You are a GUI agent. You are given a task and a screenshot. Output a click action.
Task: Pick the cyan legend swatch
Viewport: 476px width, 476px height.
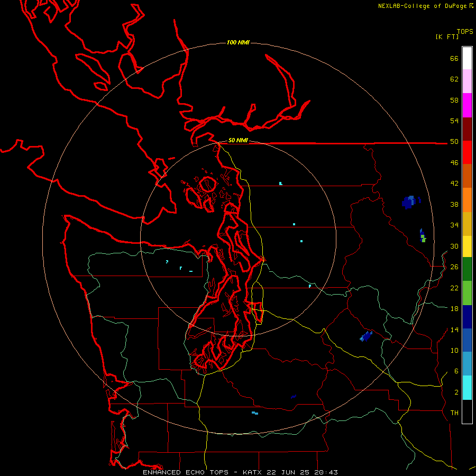[467, 387]
